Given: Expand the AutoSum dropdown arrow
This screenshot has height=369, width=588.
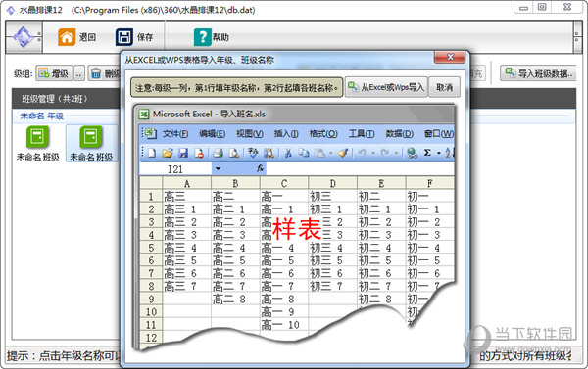Looking at the screenshot, I should (x=438, y=153).
